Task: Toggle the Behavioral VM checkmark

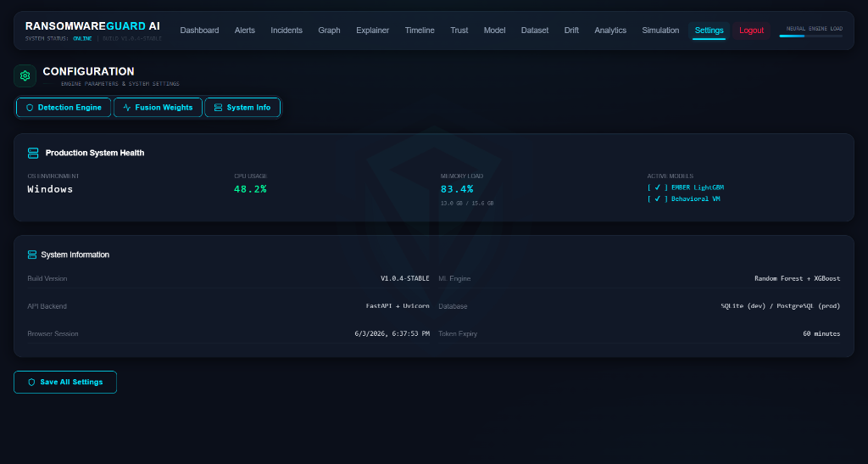Action: click(x=658, y=198)
